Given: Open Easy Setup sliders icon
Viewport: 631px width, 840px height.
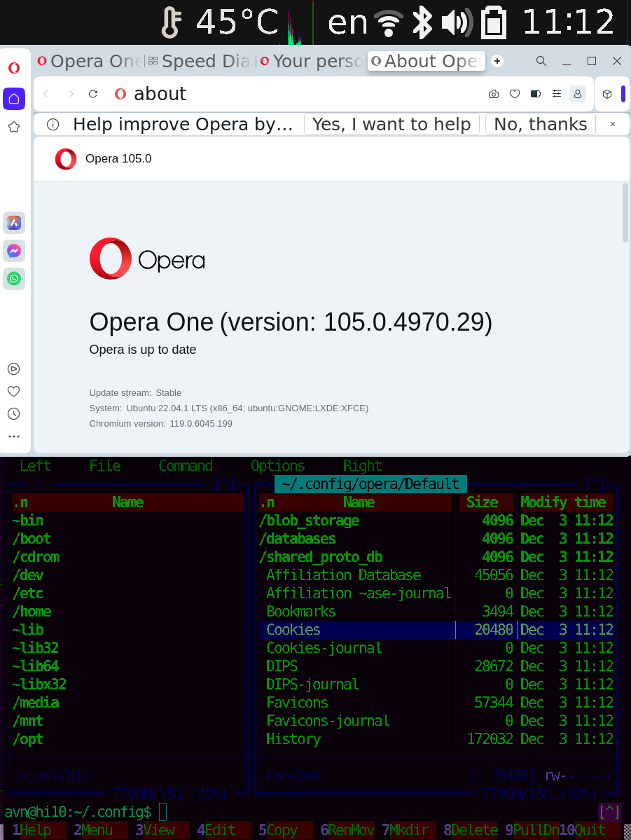Looking at the screenshot, I should (557, 95).
